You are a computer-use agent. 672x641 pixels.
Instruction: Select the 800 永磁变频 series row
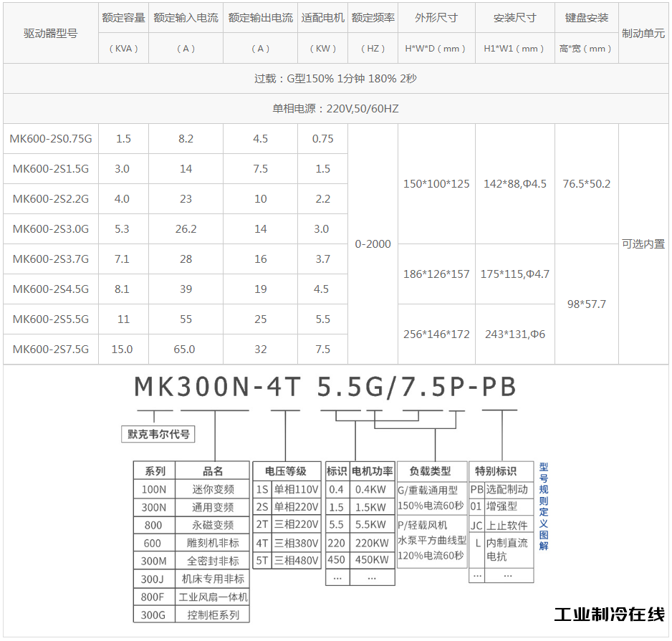pos(191,525)
